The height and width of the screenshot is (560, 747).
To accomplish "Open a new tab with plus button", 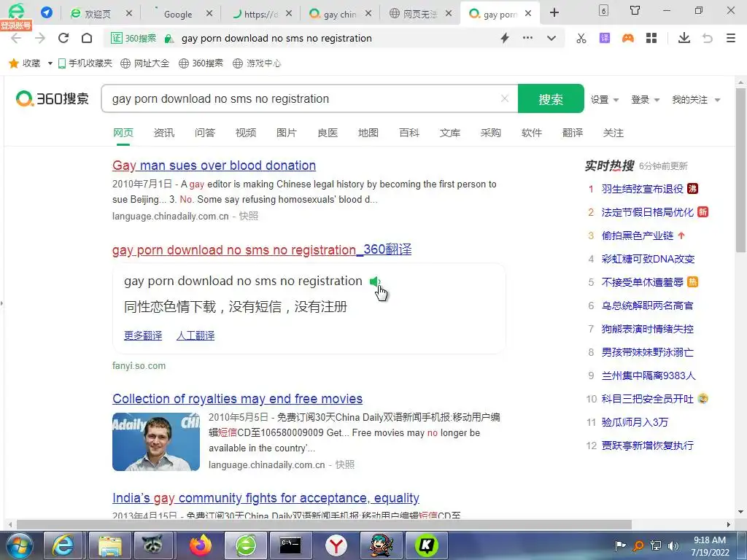I will click(554, 13).
